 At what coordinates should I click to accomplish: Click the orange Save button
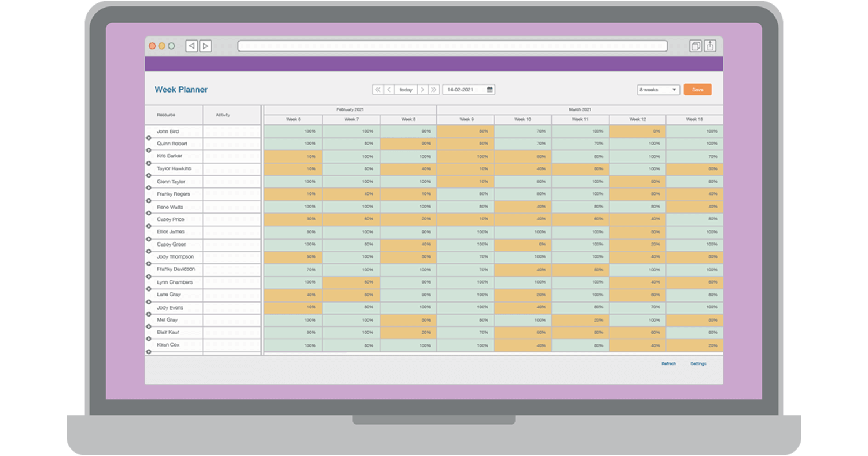(x=697, y=90)
